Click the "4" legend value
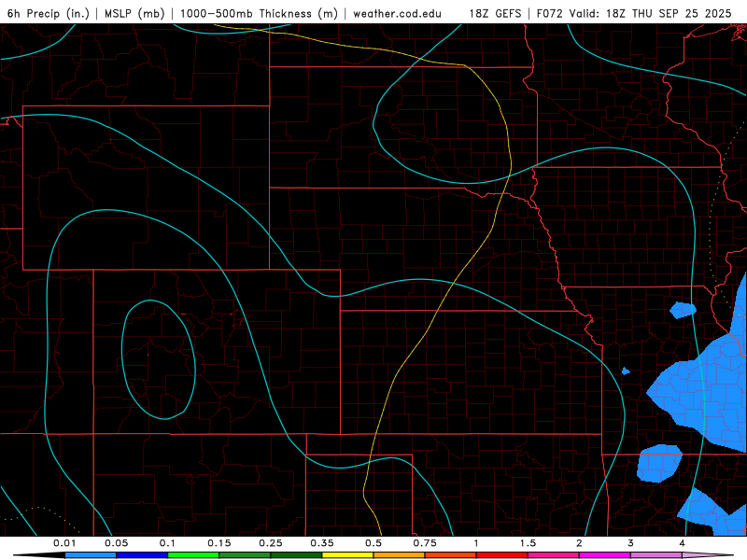 pos(683,543)
